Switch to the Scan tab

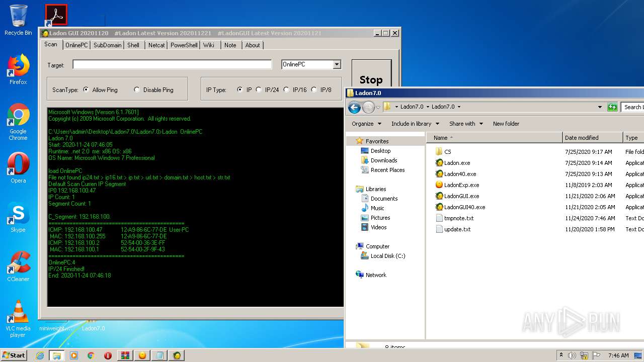(51, 44)
